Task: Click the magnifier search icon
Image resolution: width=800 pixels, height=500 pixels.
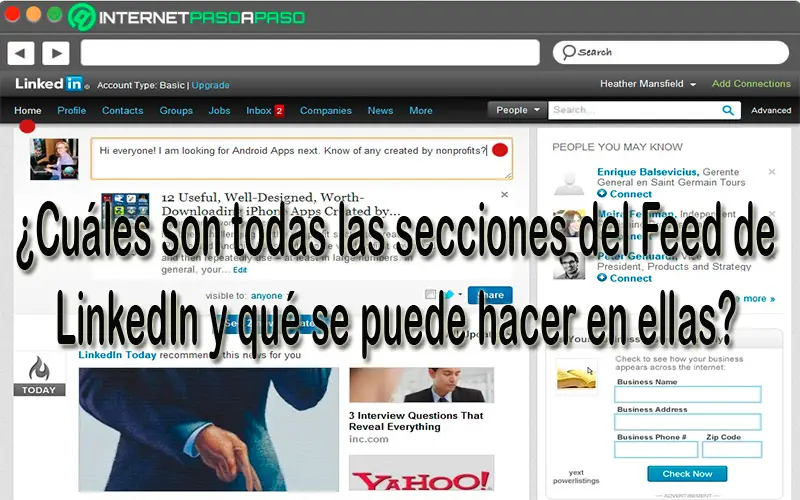Action: pos(729,110)
